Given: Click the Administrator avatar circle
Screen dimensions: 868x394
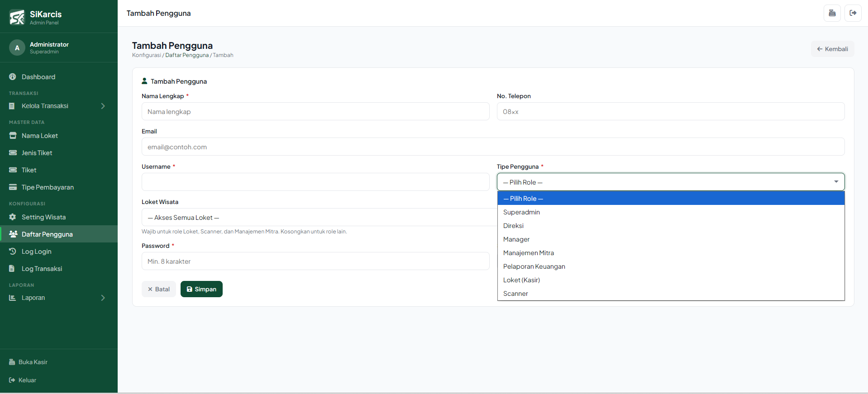Looking at the screenshot, I should pos(17,47).
